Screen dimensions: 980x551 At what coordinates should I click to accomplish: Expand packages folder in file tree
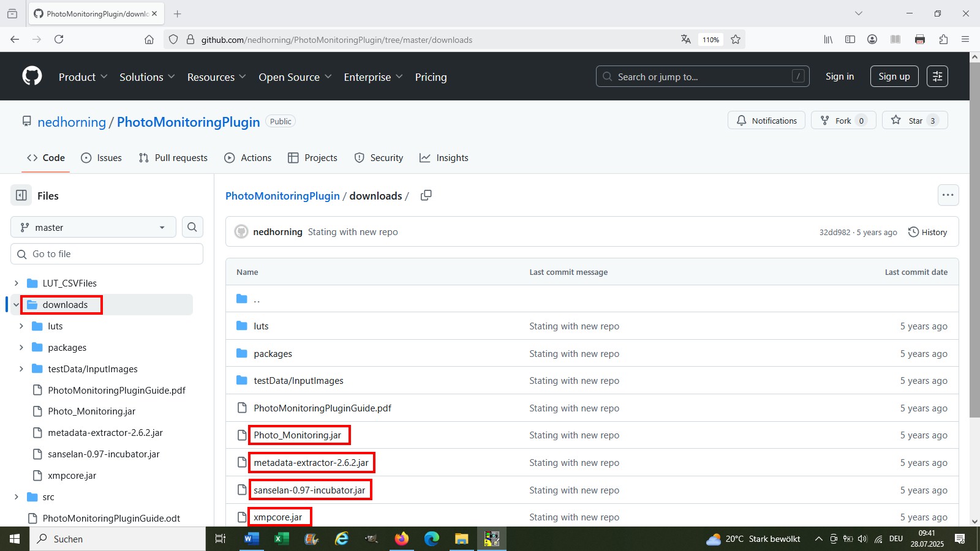pos(21,347)
